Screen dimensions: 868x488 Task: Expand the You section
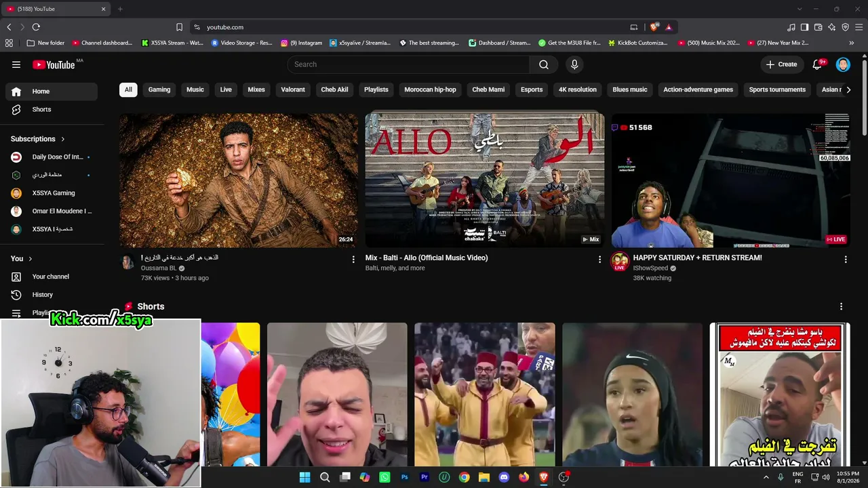[22, 259]
